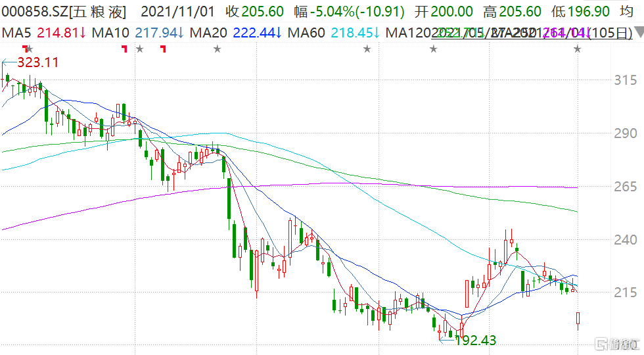Click the high price 高 205.60
Screen dimensions: 644x355
[512, 12]
